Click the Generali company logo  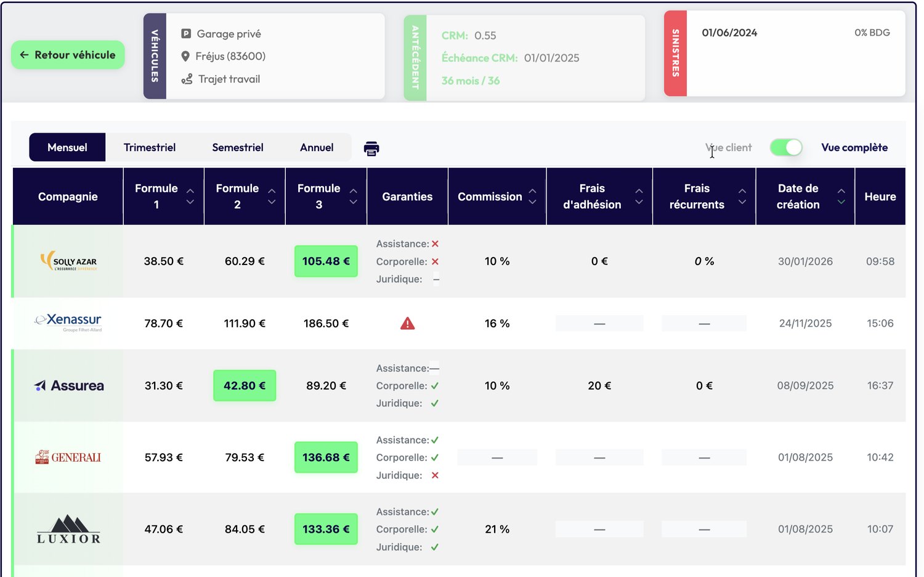(x=68, y=457)
